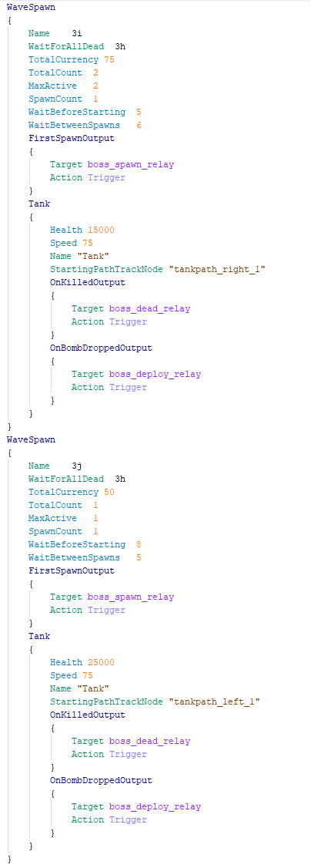Click the second Tank block keyword
Screen dimensions: 311x868
click(39, 636)
